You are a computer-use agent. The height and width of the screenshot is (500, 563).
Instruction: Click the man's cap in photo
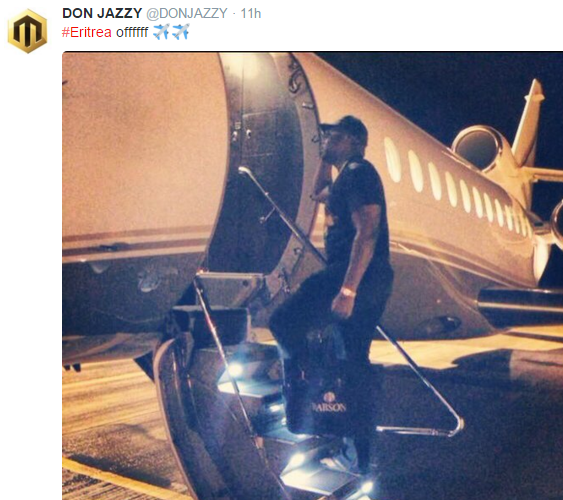click(x=344, y=127)
